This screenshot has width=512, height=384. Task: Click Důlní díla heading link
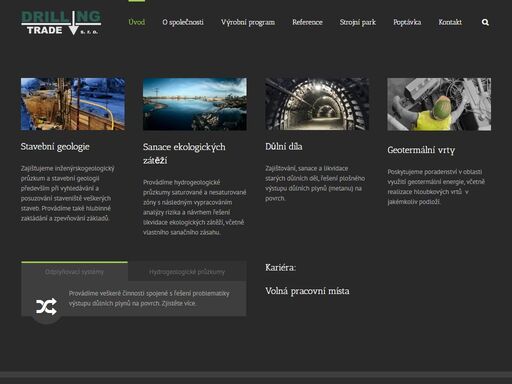click(284, 147)
